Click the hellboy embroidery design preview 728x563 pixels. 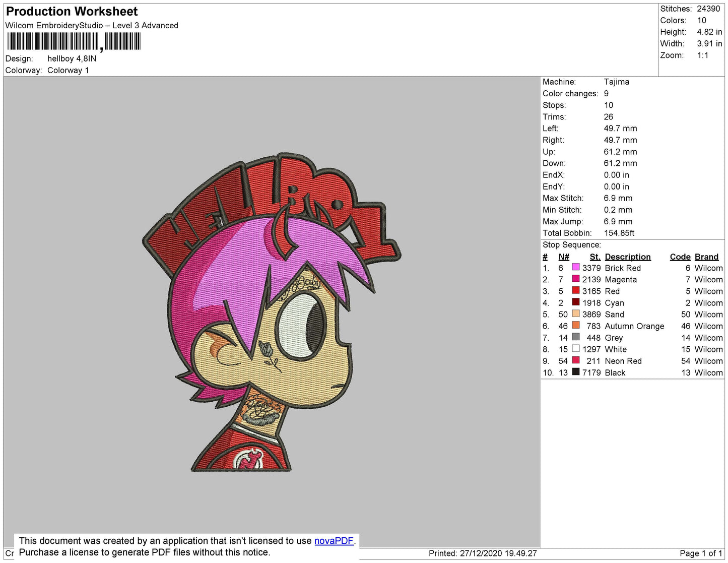[x=271, y=312]
